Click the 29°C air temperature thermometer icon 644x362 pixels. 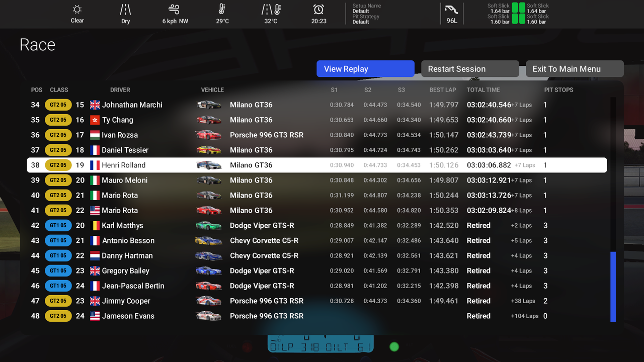point(222,10)
